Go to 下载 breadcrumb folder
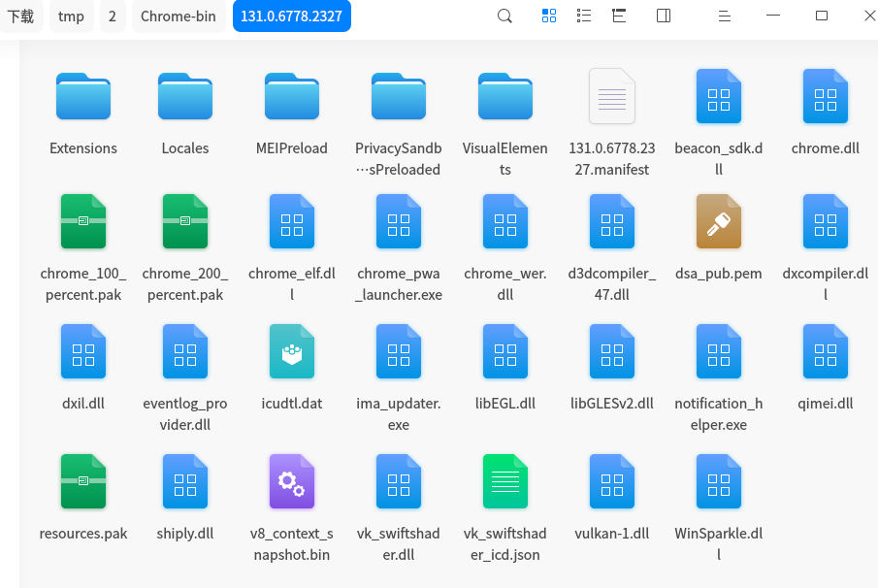 tap(20, 16)
